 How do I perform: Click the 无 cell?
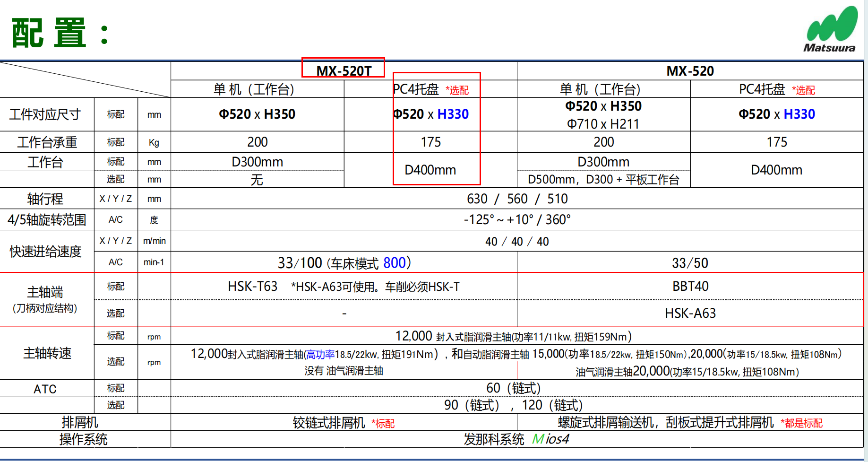[x=257, y=180]
